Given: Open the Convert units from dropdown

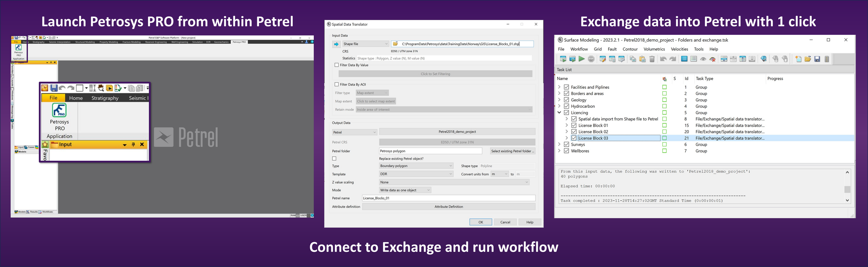Looking at the screenshot, I should (499, 174).
